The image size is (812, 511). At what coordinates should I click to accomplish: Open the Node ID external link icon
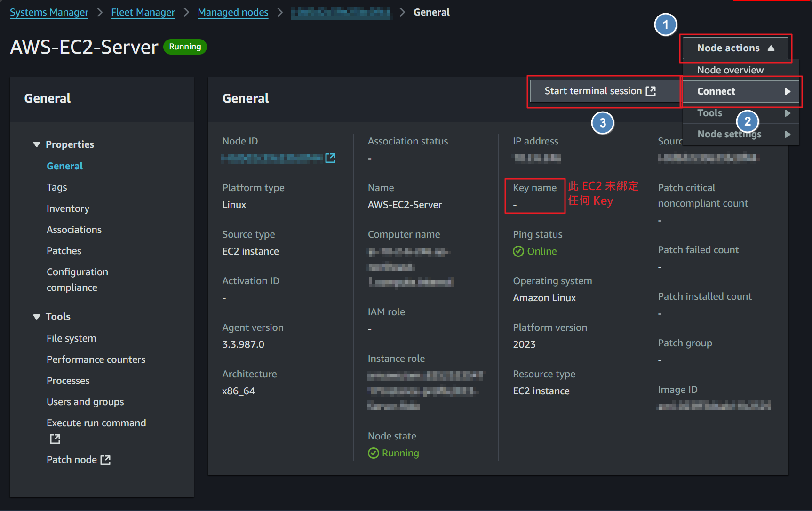pos(330,158)
